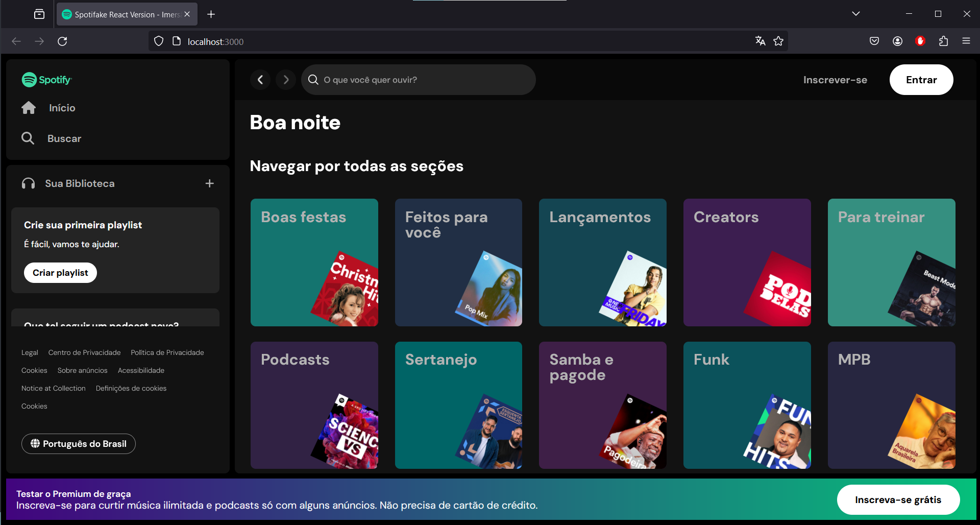Add to library with plus icon
The image size is (980, 525).
210,183
